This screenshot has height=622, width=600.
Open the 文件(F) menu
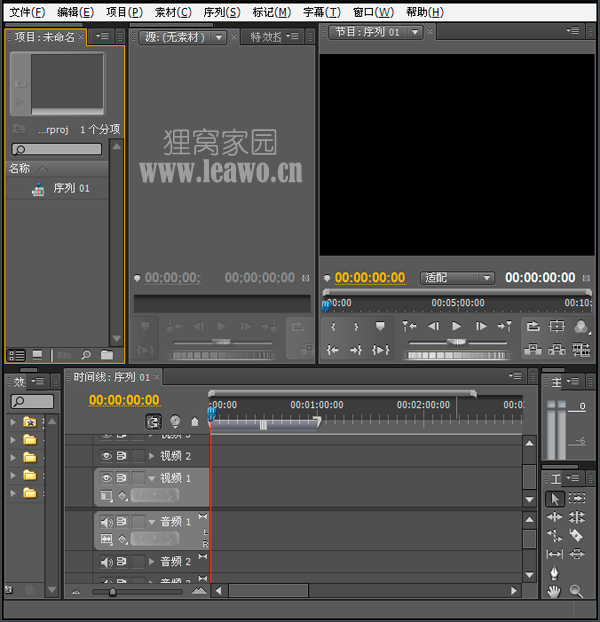click(27, 12)
